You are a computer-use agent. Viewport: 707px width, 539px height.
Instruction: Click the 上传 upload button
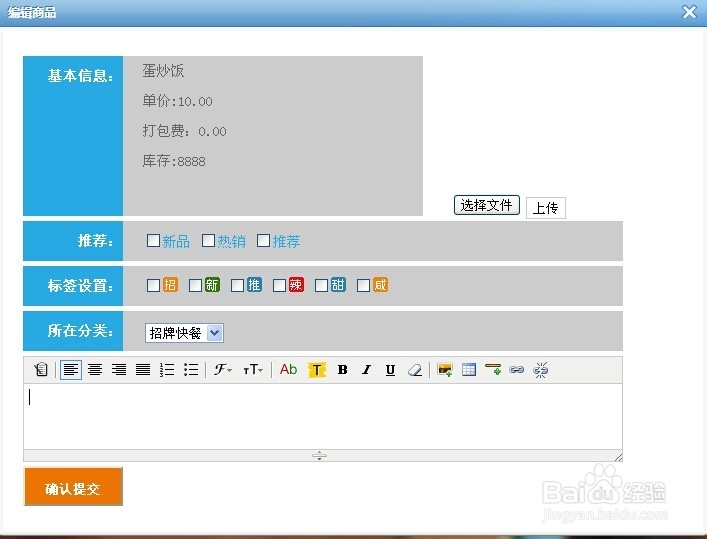546,208
